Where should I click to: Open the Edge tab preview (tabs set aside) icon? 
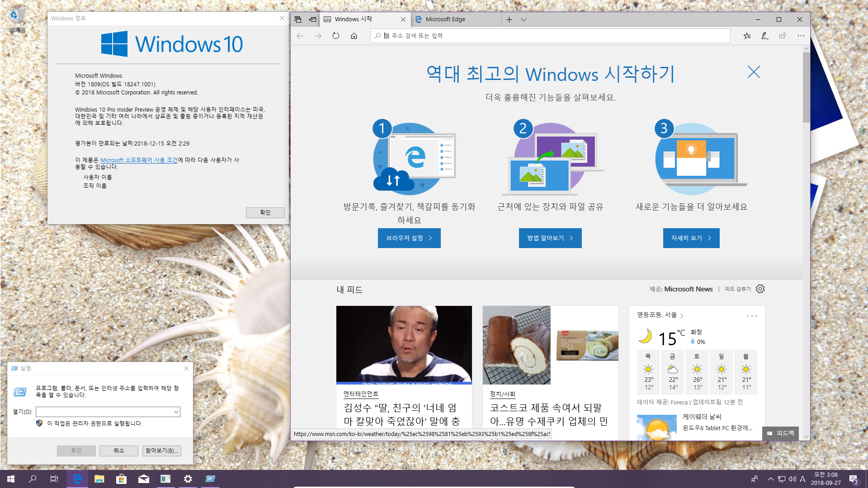pyautogui.click(x=297, y=19)
